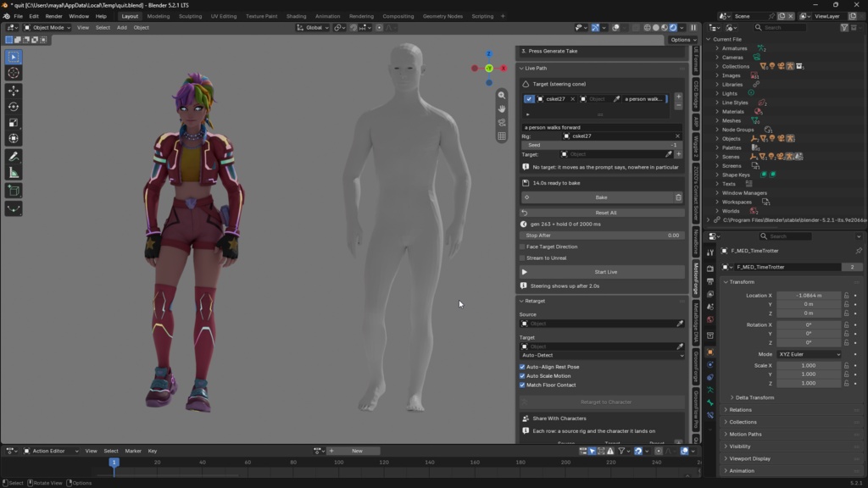Switch perspective/orthographic grid icon
Image resolution: width=868 pixels, height=488 pixels.
pos(502,136)
